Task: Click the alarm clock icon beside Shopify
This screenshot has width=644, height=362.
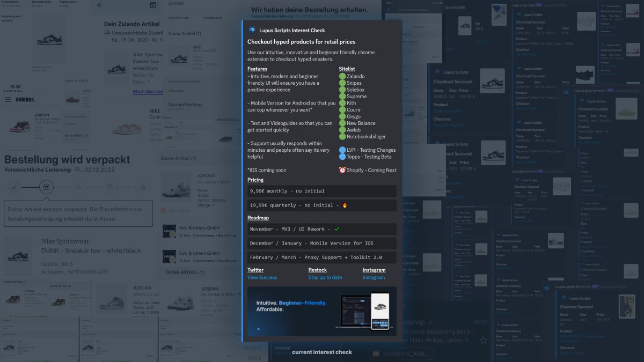Action: coord(342,170)
